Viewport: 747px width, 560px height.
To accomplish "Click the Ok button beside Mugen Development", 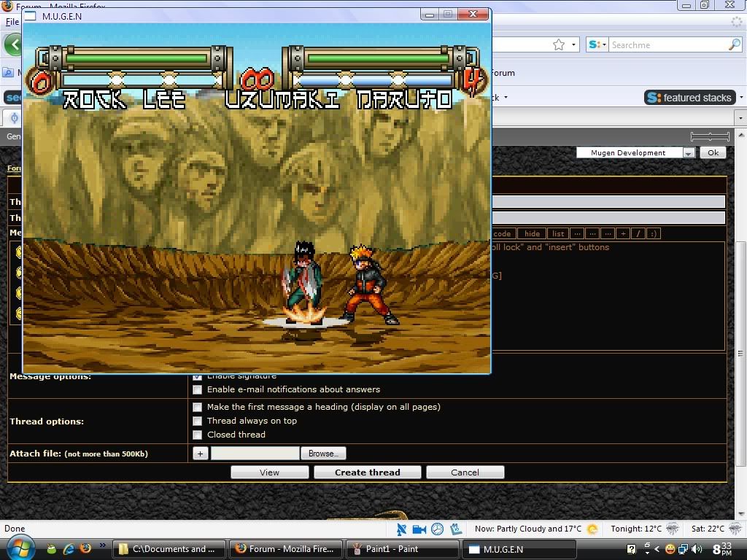I will click(713, 152).
